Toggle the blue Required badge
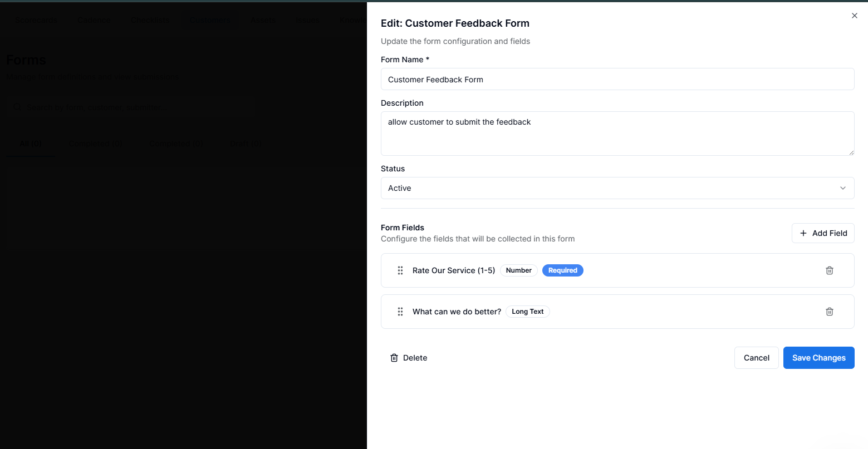 tap(562, 270)
